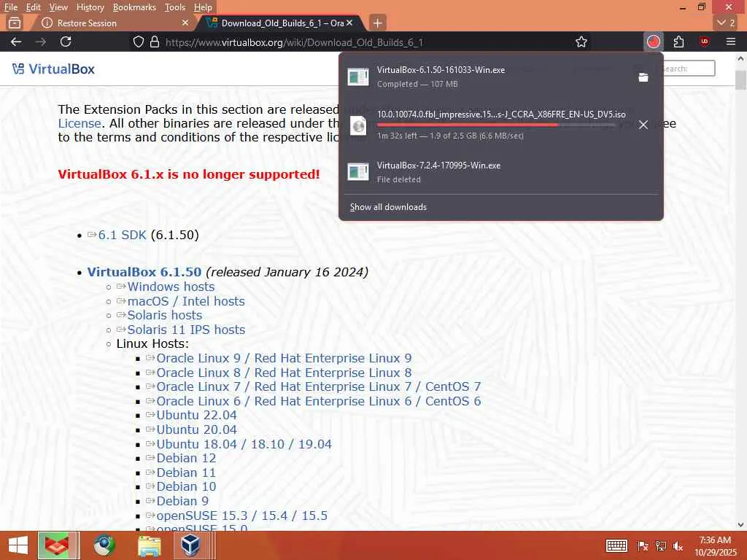Close the Download_Old_Builds_6_1 tab
The height and width of the screenshot is (560, 747).
tap(349, 23)
